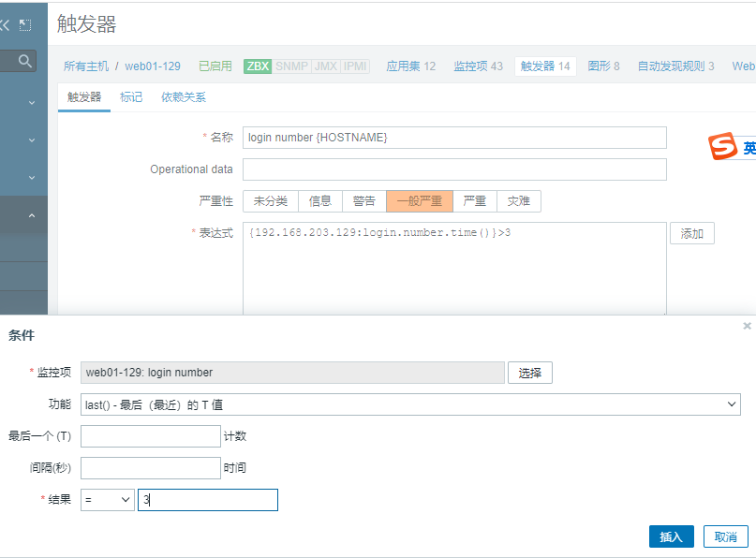Click the 最后一个 (T) count field
756x558 pixels.
pyautogui.click(x=151, y=436)
